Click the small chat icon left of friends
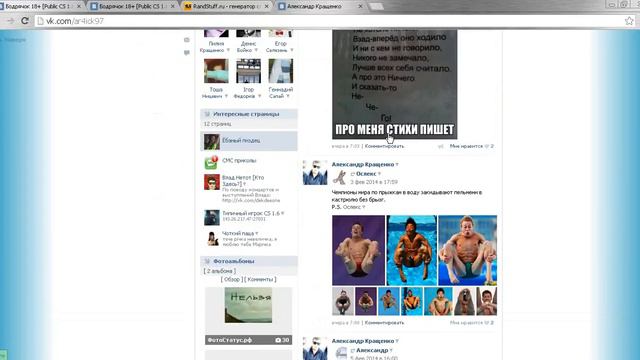This screenshot has width=640, height=360. [187, 53]
